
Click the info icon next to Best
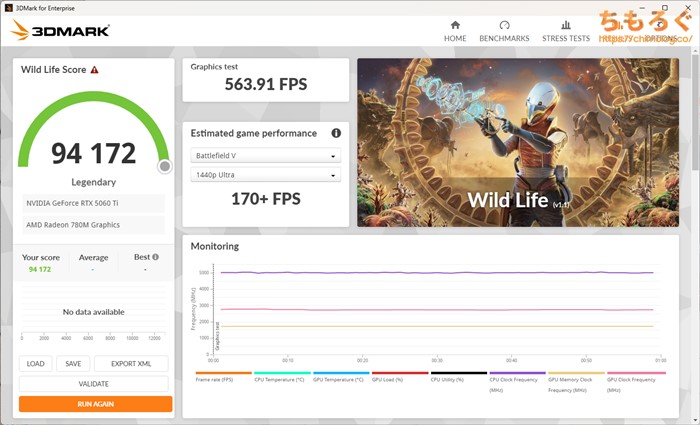pos(155,257)
